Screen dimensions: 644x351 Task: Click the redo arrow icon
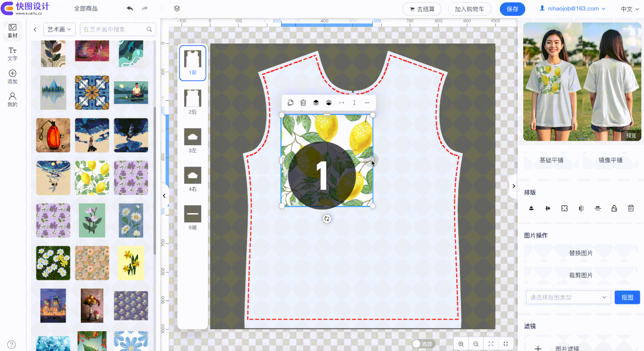(145, 8)
